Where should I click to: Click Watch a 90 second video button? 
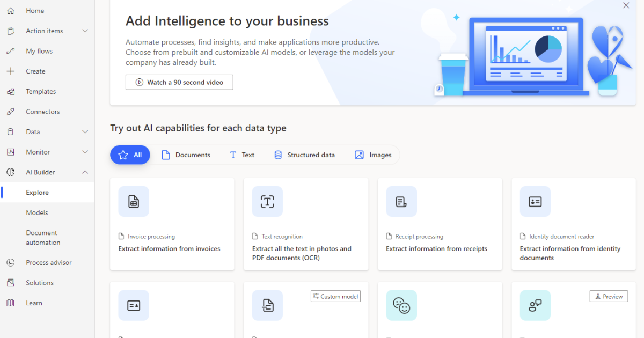click(179, 82)
